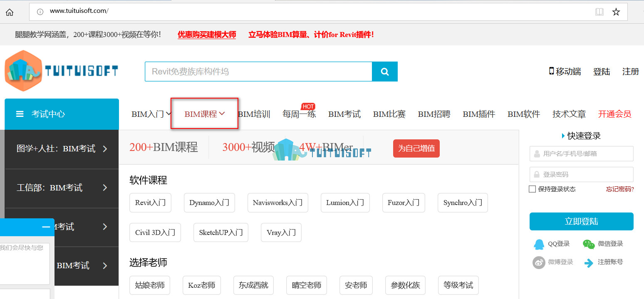Open the BIM招聘 menu item
Viewport: 644px width, 299px height.
pyautogui.click(x=434, y=114)
